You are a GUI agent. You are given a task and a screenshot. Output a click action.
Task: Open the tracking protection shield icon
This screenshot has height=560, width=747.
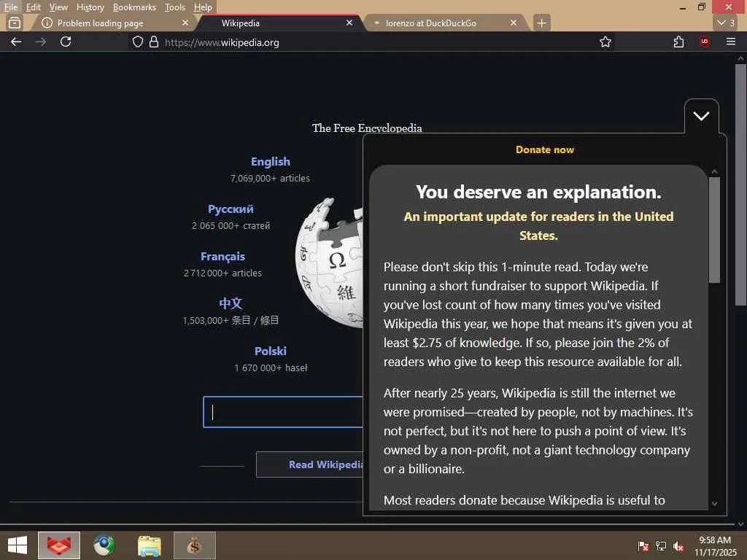[x=138, y=42]
